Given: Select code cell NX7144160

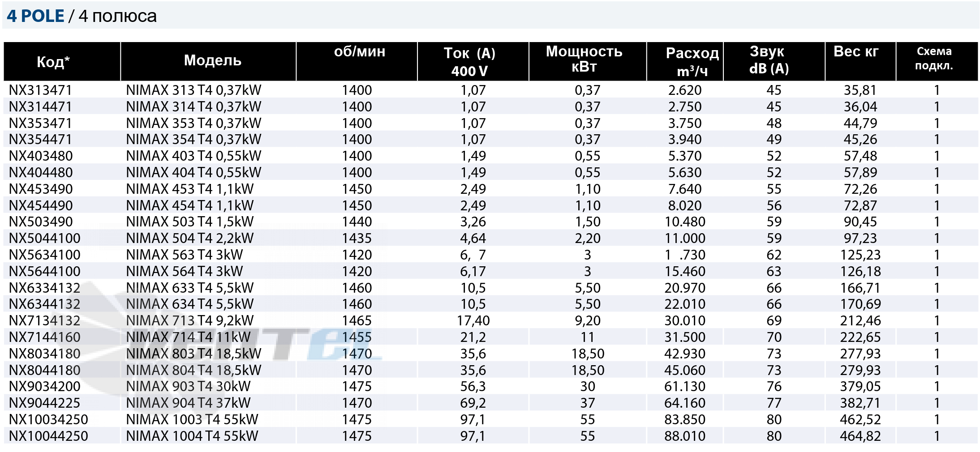Looking at the screenshot, I should click(45, 337).
